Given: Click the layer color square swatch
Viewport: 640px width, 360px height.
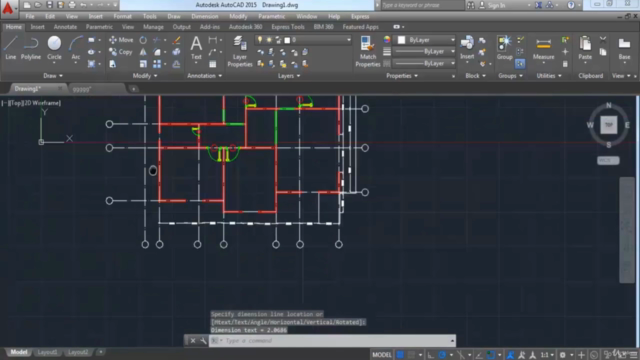Looking at the screenshot, I should coord(287,40).
